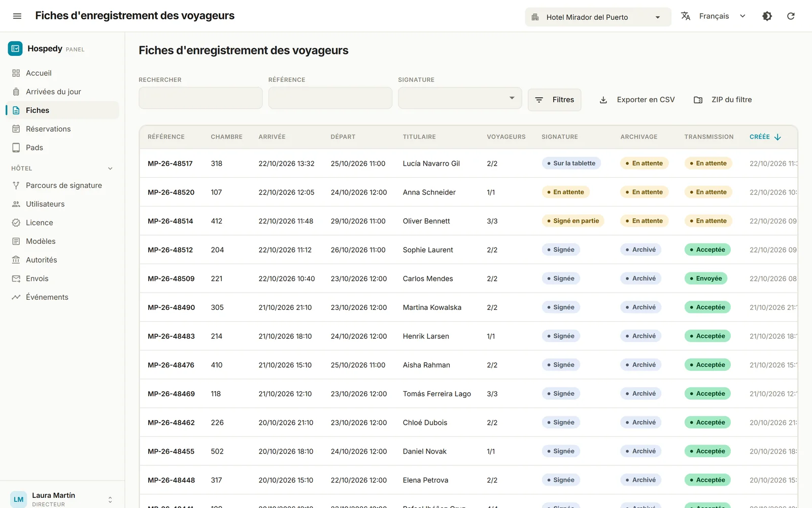Click the Événements chart icon

(x=16, y=297)
